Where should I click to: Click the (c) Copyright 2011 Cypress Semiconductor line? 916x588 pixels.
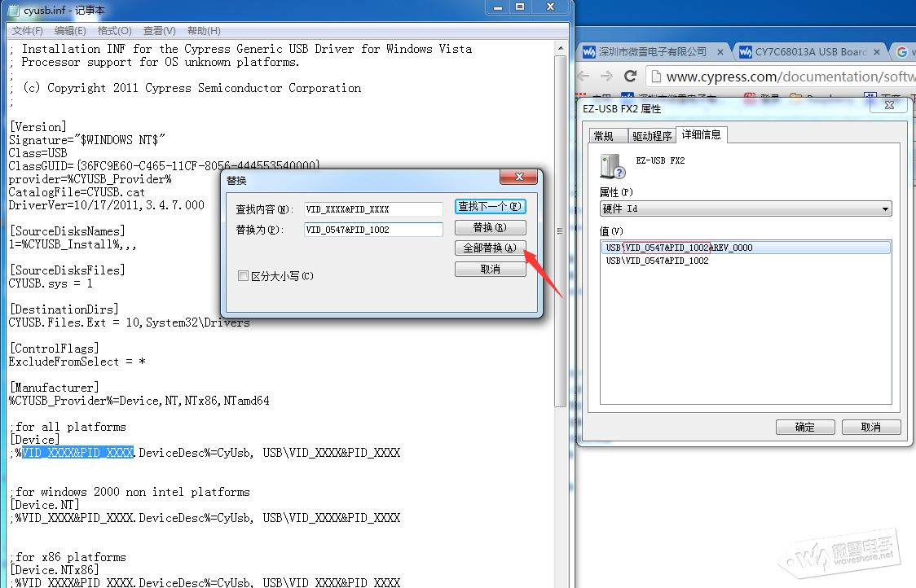click(x=185, y=88)
